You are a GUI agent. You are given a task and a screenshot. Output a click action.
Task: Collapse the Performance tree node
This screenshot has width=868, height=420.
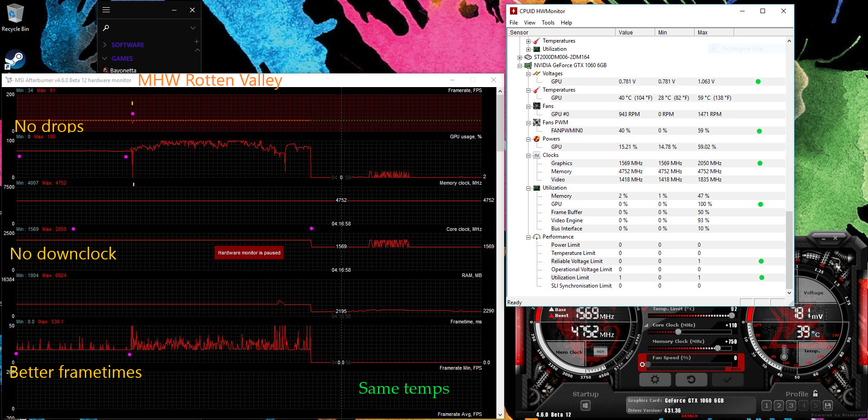pos(528,237)
